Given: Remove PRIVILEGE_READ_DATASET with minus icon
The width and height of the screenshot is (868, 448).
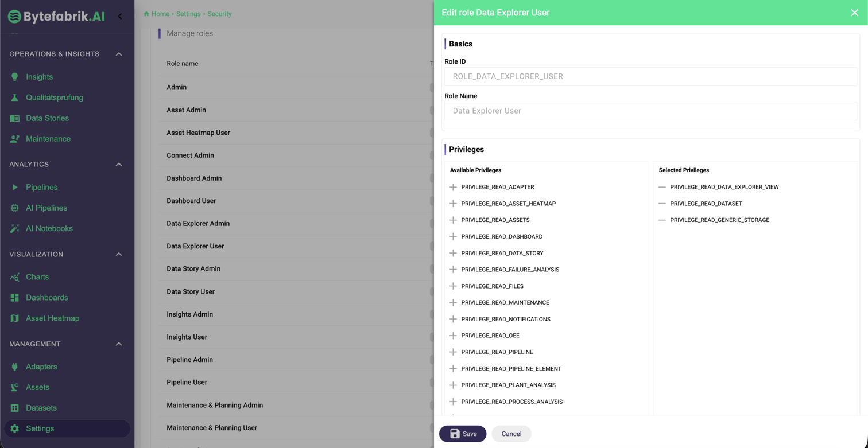Looking at the screenshot, I should click(x=662, y=204).
